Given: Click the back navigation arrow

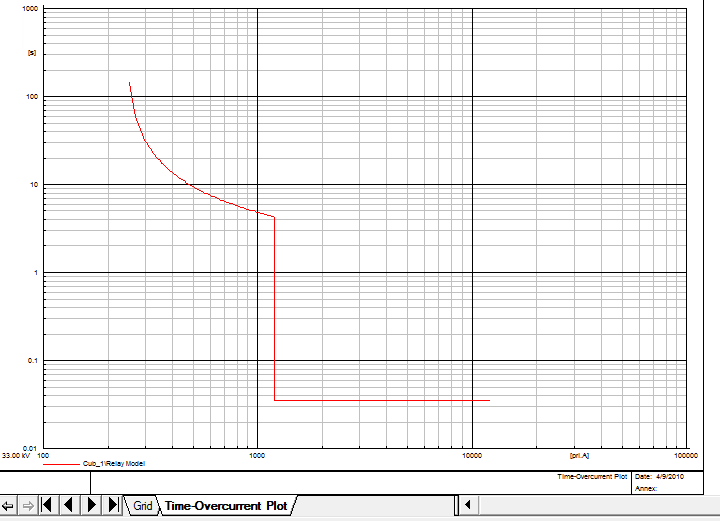Looking at the screenshot, I should (9, 505).
